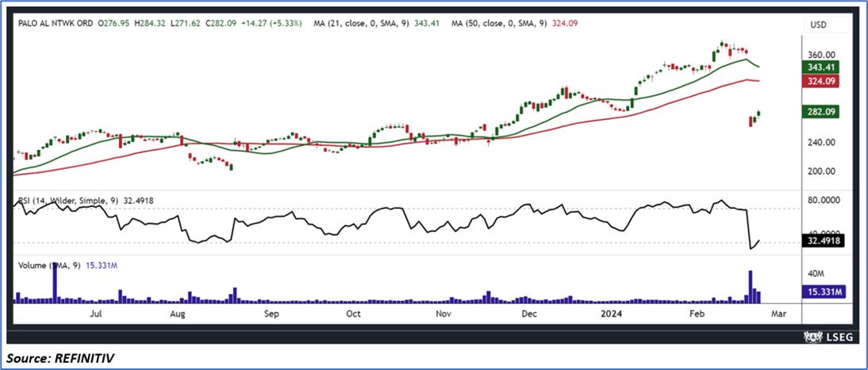Click the Sep label on time axis

pos(271,314)
